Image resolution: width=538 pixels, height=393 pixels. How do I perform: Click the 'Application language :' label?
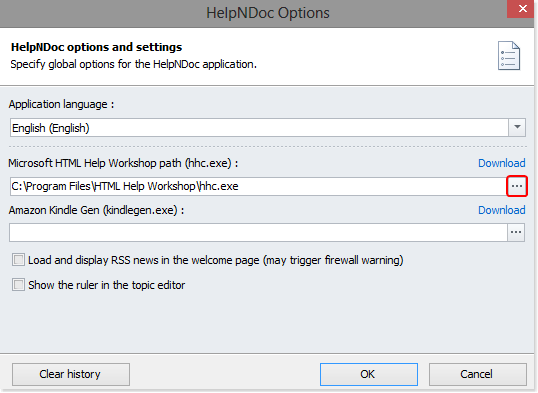click(61, 104)
